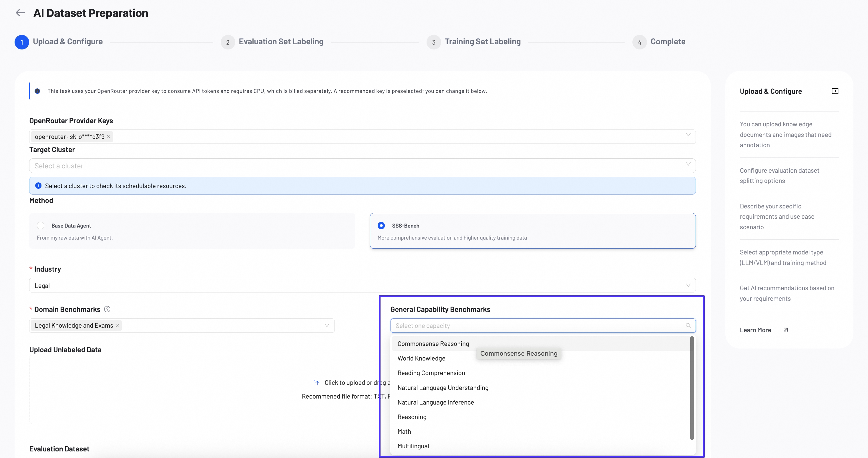Choose Reasoning option from capability list
This screenshot has width=868, height=458.
tap(540, 417)
